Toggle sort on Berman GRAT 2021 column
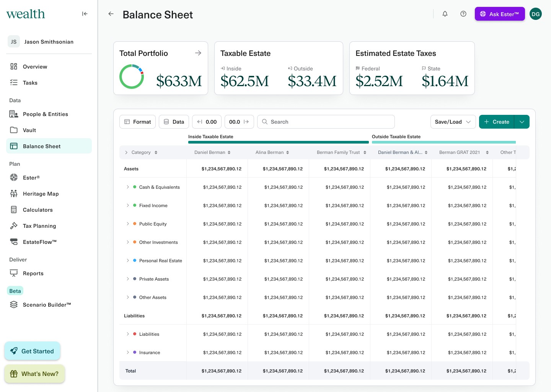This screenshot has width=551, height=392. tap(487, 152)
